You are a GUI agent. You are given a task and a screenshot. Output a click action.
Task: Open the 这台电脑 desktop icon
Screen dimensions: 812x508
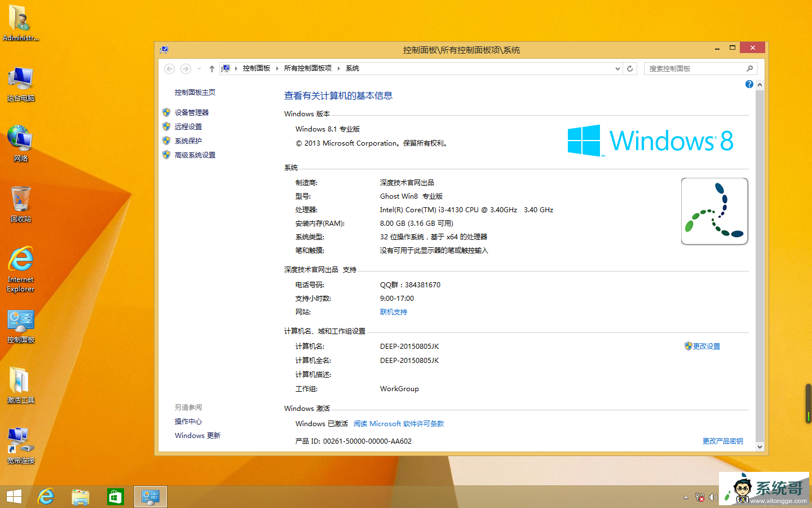coord(21,84)
